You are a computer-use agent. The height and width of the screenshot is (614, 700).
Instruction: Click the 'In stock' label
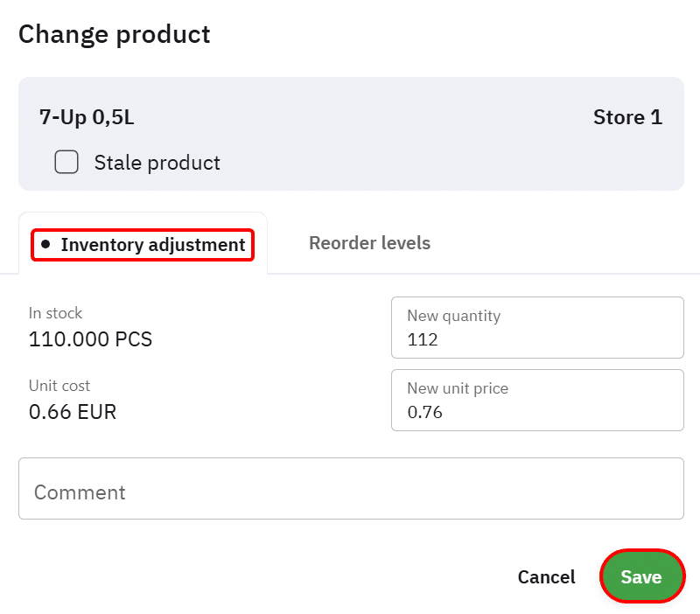55,313
